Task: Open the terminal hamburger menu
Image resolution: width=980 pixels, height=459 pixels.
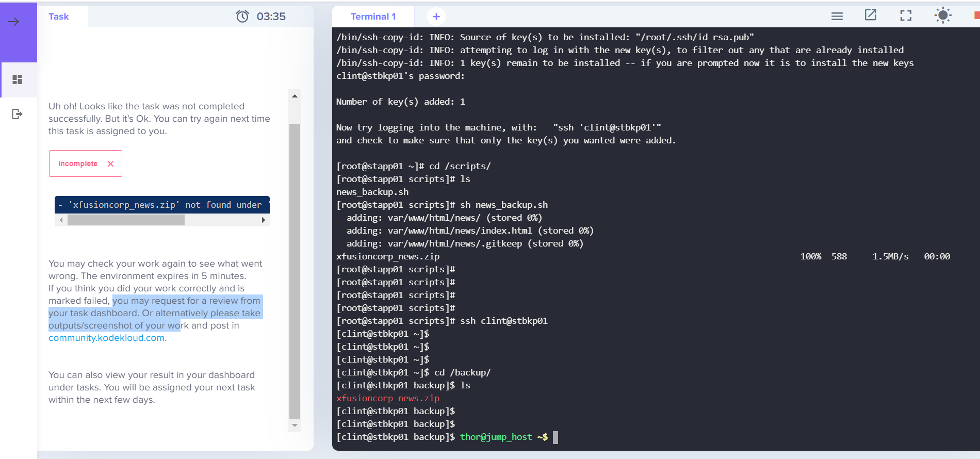Action: [x=837, y=17]
